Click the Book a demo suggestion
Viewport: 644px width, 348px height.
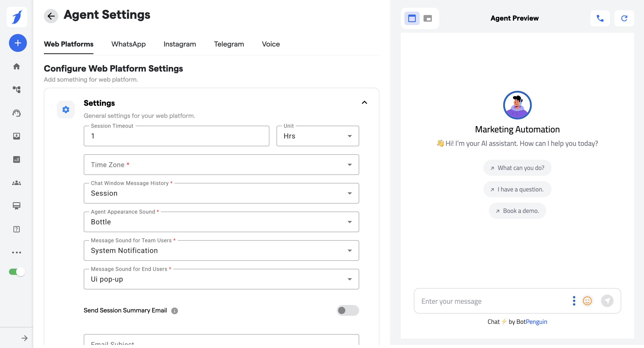pyautogui.click(x=517, y=211)
